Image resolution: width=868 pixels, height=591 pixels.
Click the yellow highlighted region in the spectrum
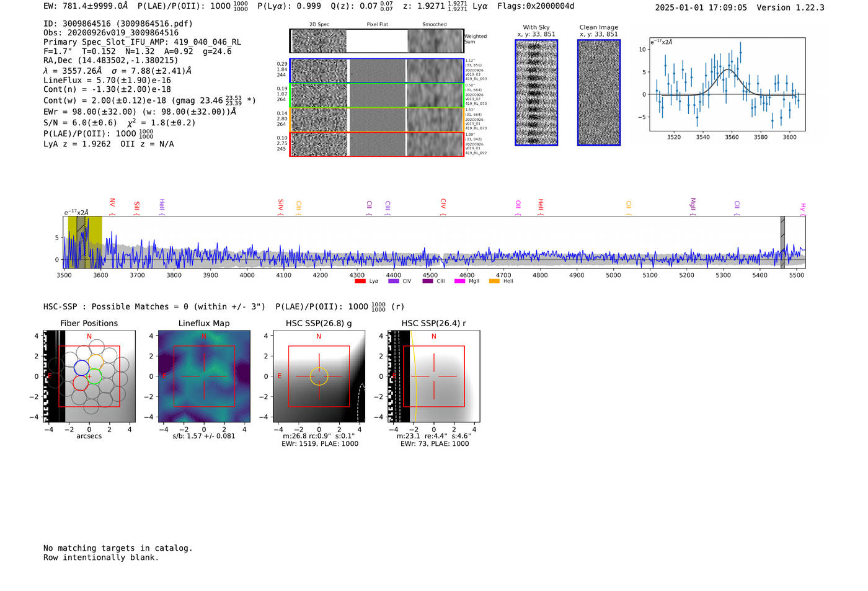pos(85,241)
